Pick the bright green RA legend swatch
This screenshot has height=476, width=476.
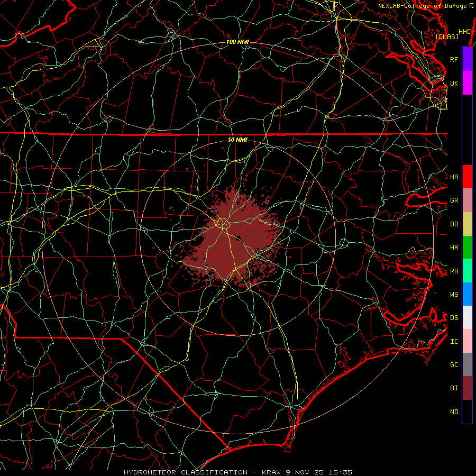point(467,271)
